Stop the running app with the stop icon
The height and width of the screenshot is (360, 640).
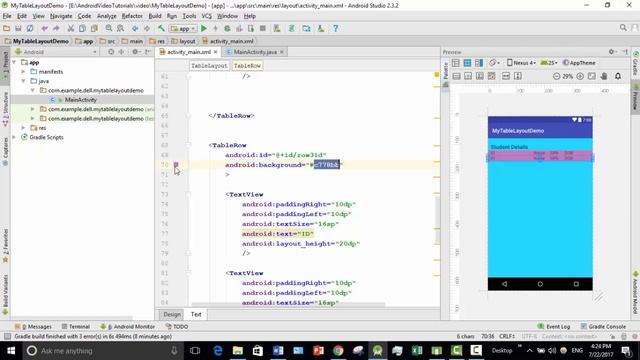tap(263, 29)
